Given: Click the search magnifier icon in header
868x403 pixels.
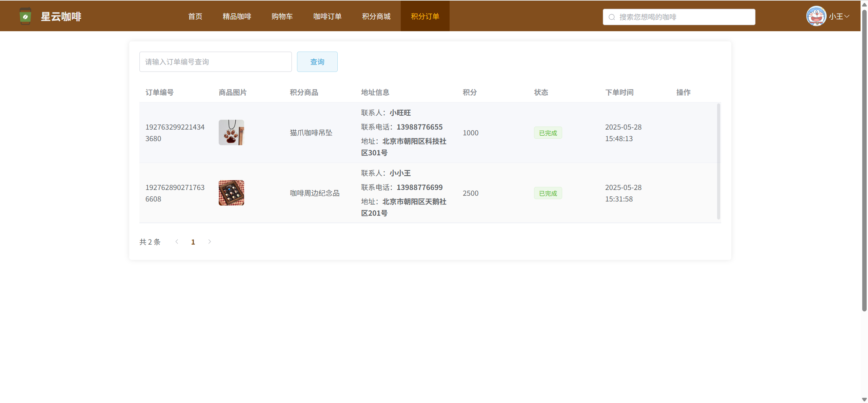Looking at the screenshot, I should coord(612,17).
